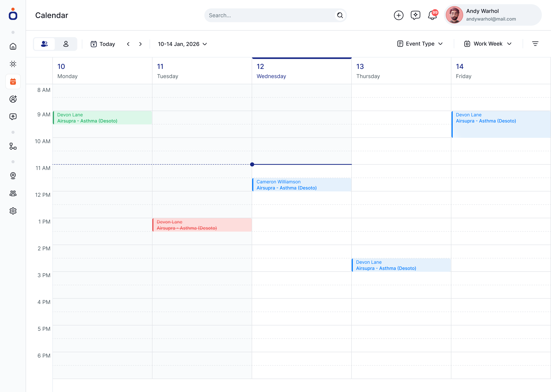The width and height of the screenshot is (551, 392).
Task: Click the 6 PM time label
Action: pyautogui.click(x=44, y=356)
